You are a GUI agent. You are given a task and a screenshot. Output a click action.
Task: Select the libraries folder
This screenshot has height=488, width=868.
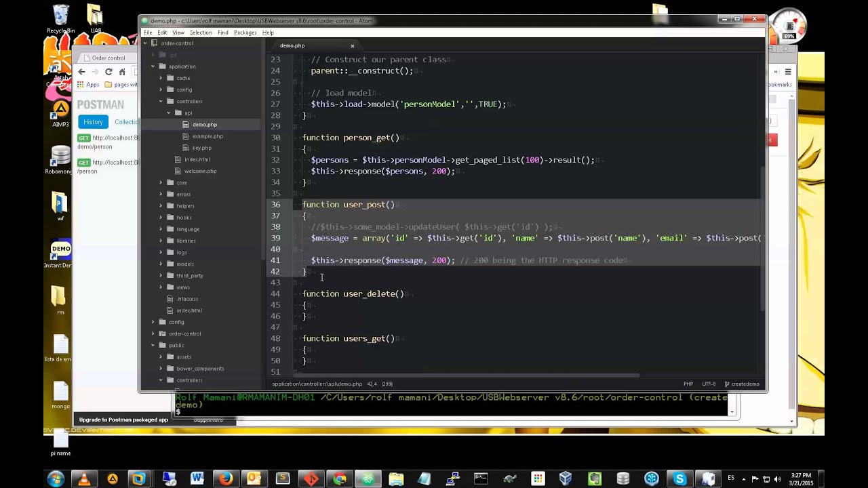186,241
